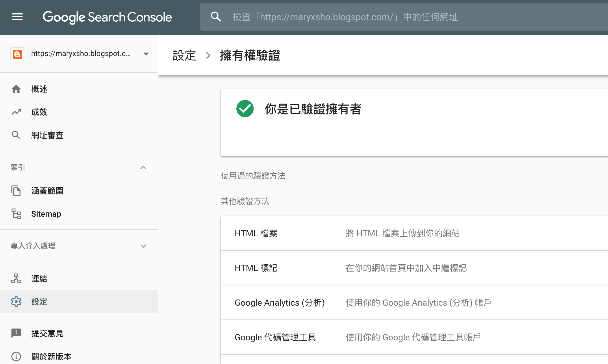
Task: Open the Sitemap page
Action: point(46,214)
